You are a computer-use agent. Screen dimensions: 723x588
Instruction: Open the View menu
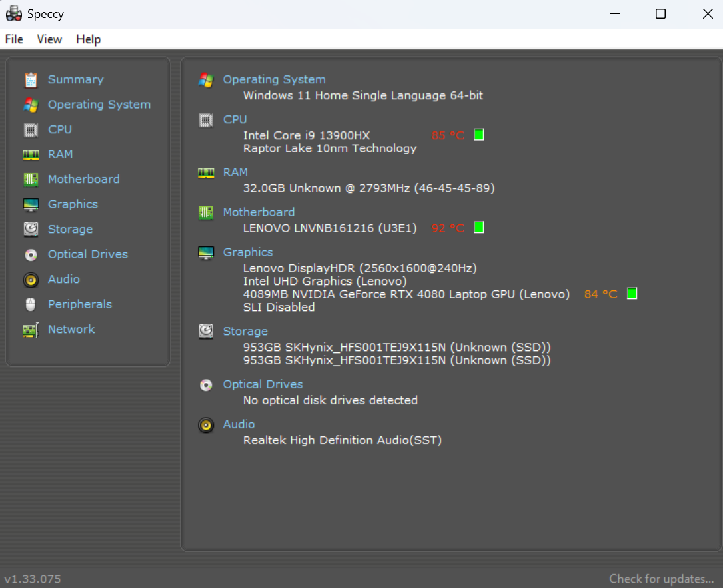click(49, 39)
